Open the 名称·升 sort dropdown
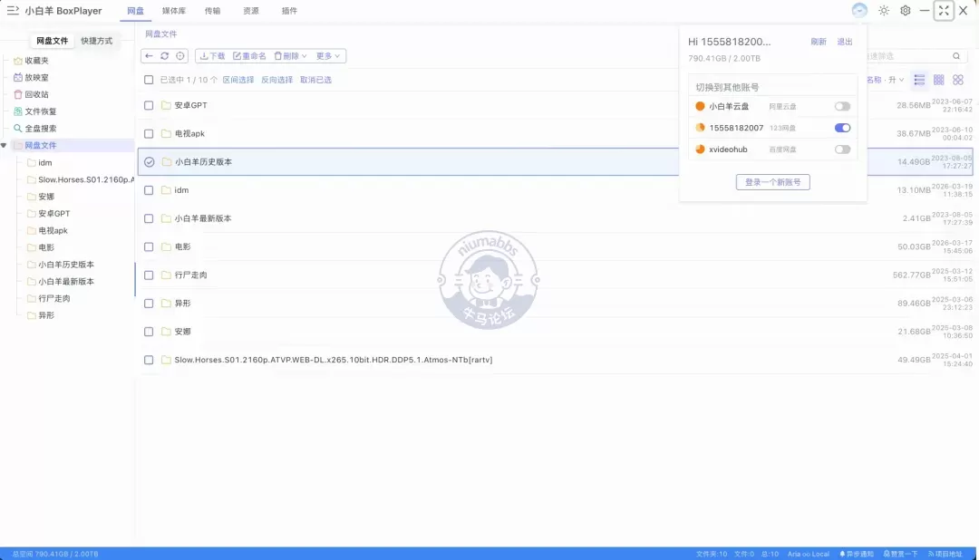979x560 pixels. click(886, 80)
